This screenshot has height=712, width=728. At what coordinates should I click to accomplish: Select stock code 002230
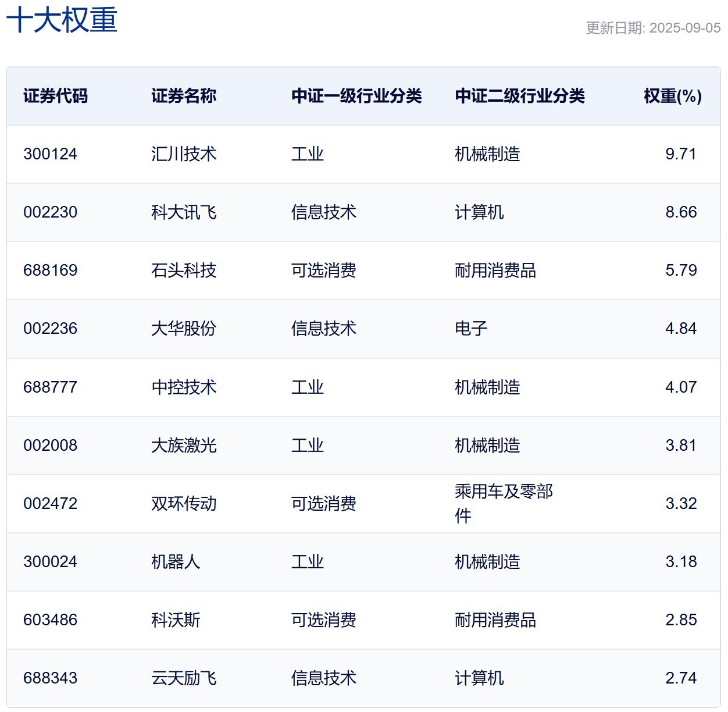tap(50, 212)
